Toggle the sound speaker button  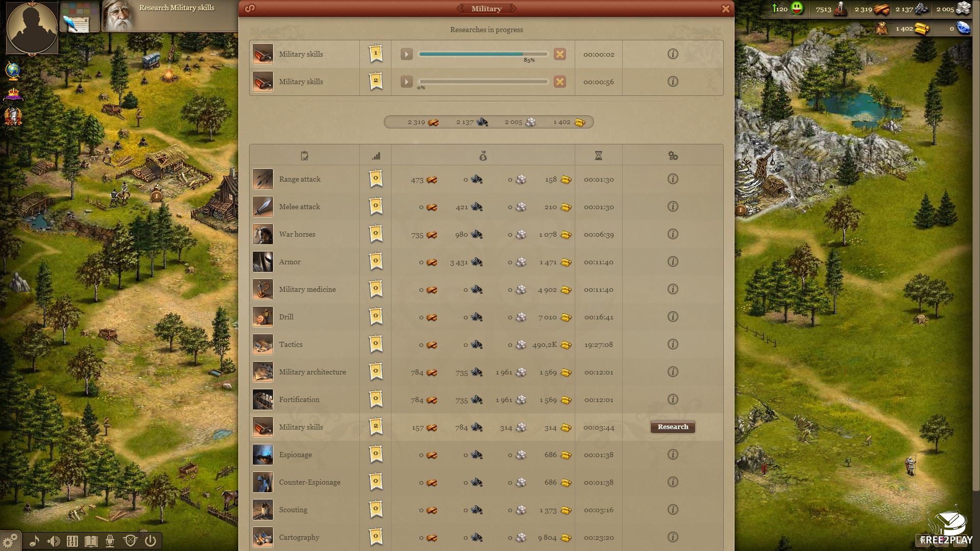click(x=53, y=541)
